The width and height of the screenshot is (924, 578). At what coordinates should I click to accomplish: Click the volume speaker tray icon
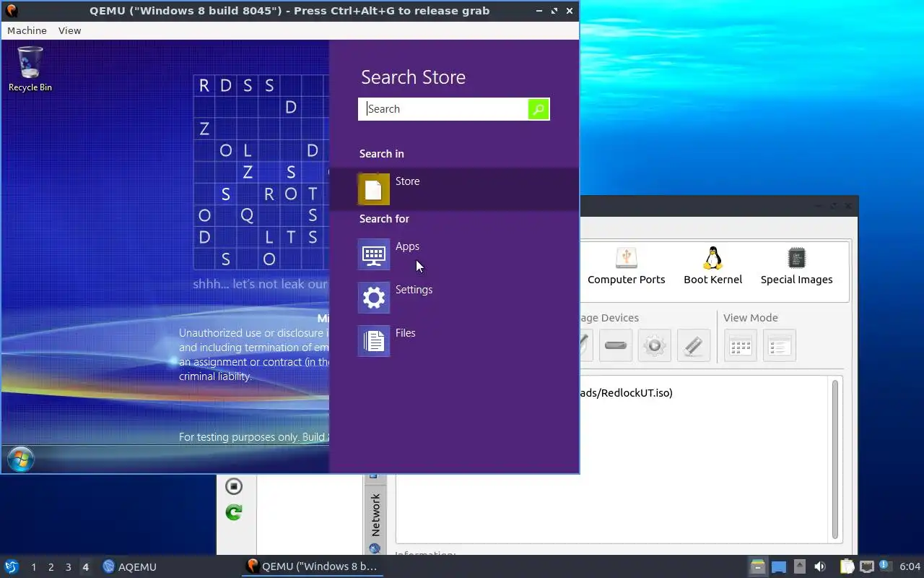(819, 566)
